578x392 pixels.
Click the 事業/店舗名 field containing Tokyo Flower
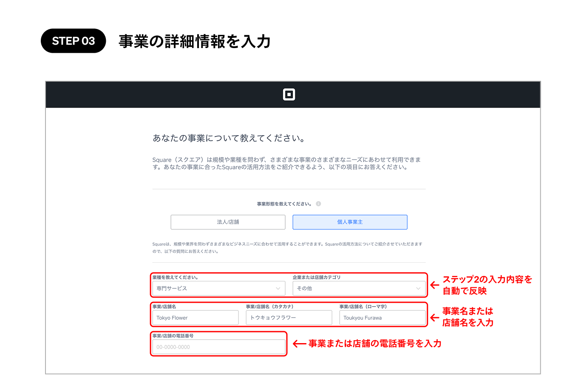tap(195, 318)
